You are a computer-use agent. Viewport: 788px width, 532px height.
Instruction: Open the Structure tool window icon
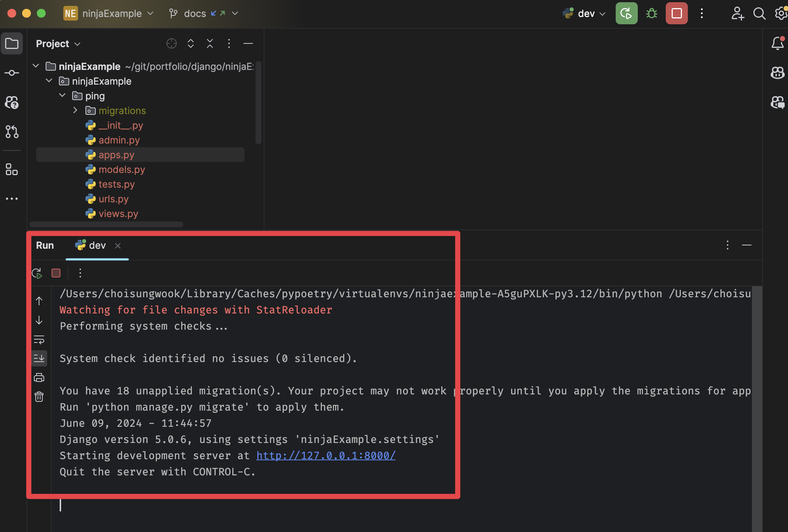[x=12, y=169]
